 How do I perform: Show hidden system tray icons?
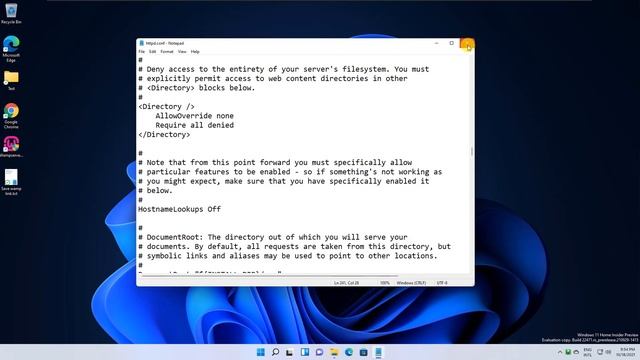pos(560,352)
